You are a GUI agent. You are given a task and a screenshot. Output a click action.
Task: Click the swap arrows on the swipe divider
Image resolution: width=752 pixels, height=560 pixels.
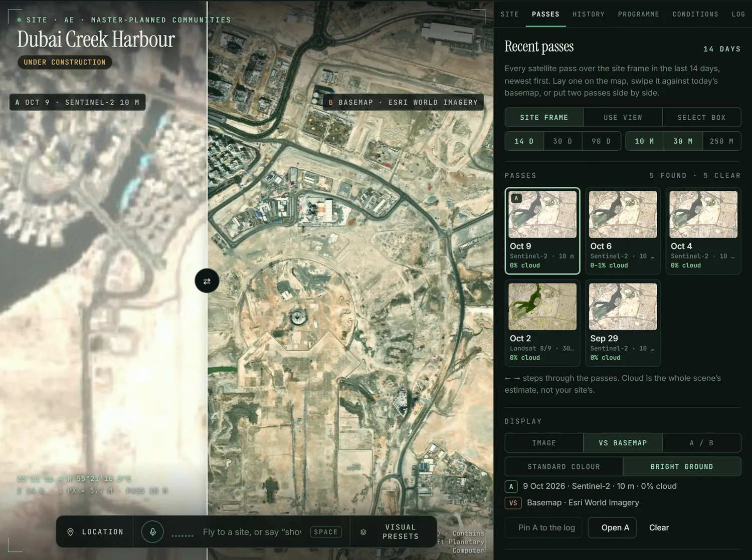point(207,281)
